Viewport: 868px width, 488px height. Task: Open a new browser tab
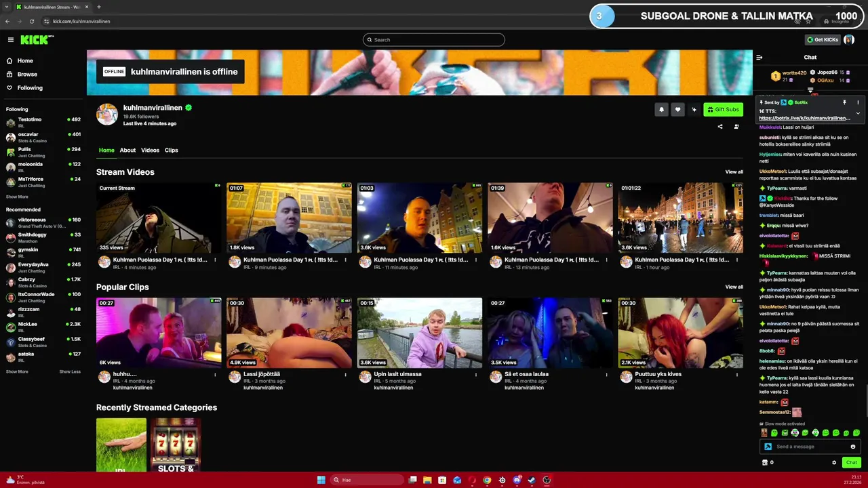tap(98, 7)
